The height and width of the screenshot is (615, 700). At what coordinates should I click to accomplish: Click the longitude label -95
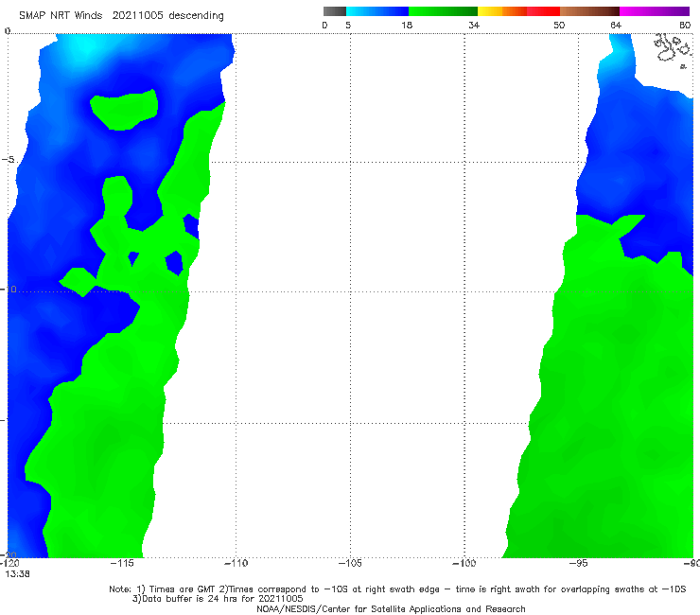pos(578,563)
